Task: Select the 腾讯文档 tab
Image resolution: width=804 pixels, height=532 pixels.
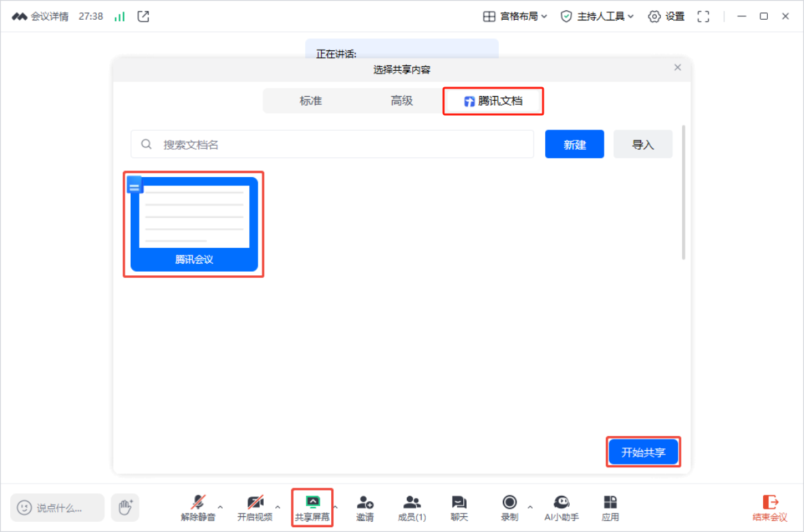Action: [493, 101]
